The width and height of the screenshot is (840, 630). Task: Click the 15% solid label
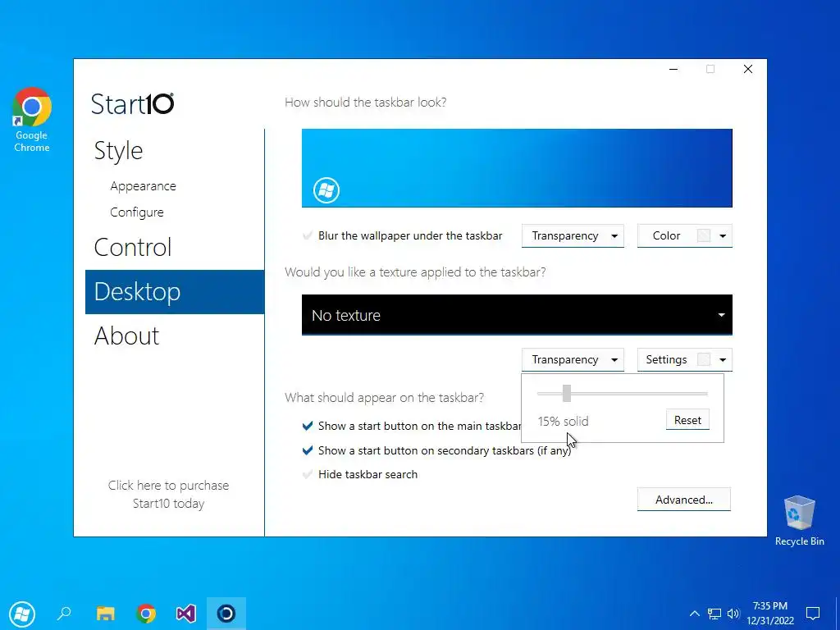pos(563,421)
